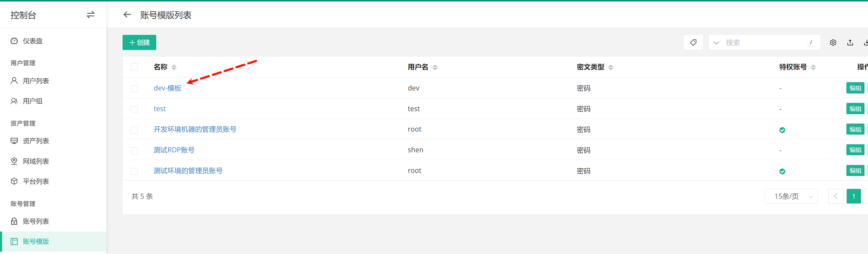
Task: Expand the search filter dropdown chevron
Action: pos(716,43)
